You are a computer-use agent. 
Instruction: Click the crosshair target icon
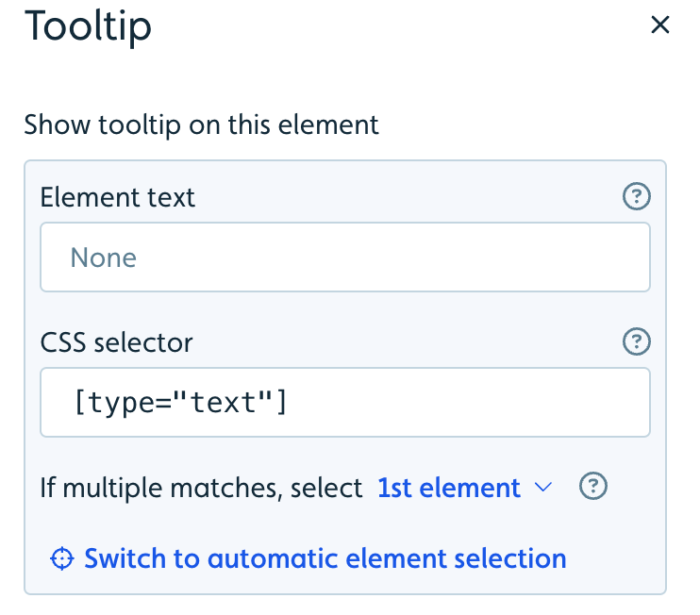click(61, 558)
